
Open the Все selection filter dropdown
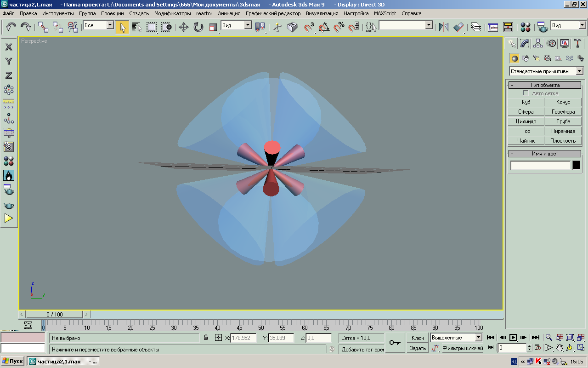pyautogui.click(x=98, y=25)
